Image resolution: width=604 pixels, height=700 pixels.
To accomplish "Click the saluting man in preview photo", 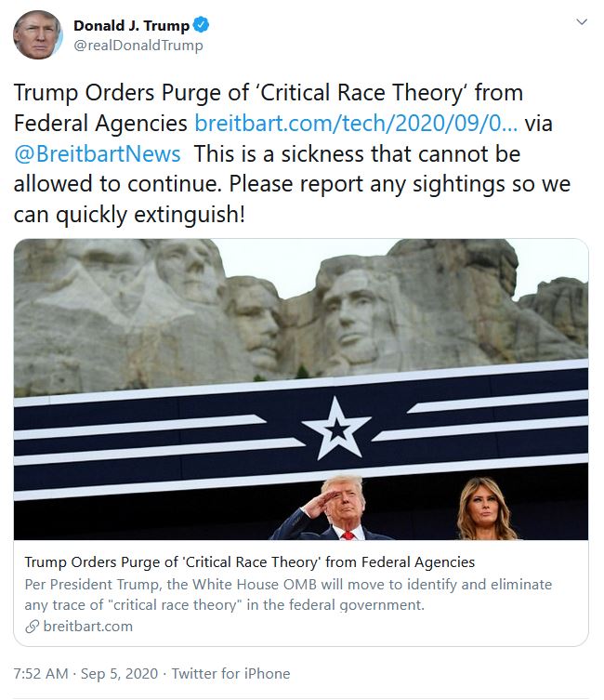I will (x=333, y=508).
